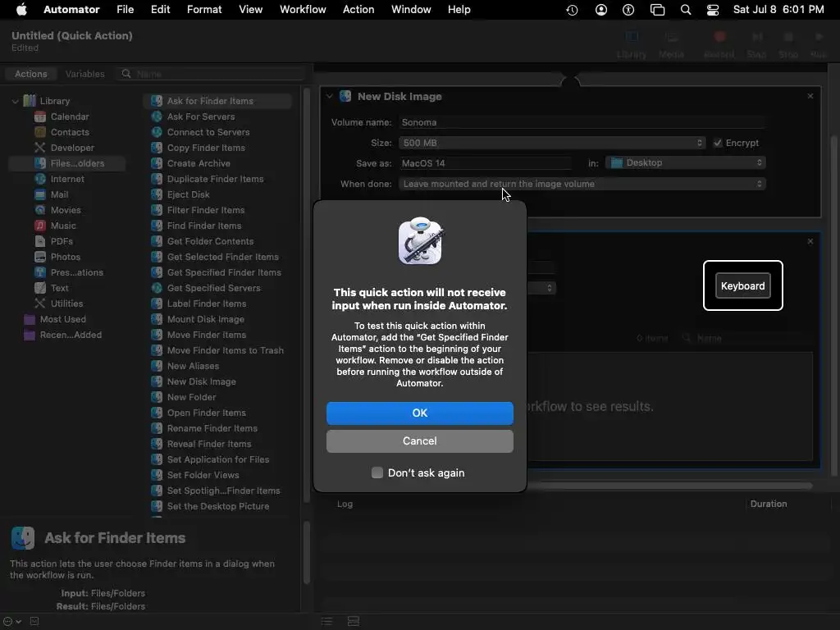Open Time Machine menu bar icon

click(572, 10)
